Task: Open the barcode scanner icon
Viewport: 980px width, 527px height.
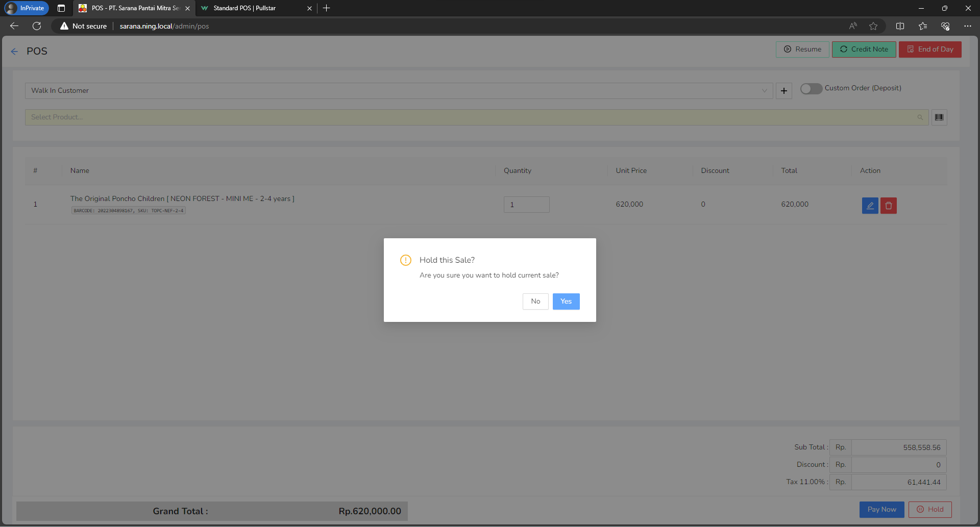Action: tap(939, 117)
